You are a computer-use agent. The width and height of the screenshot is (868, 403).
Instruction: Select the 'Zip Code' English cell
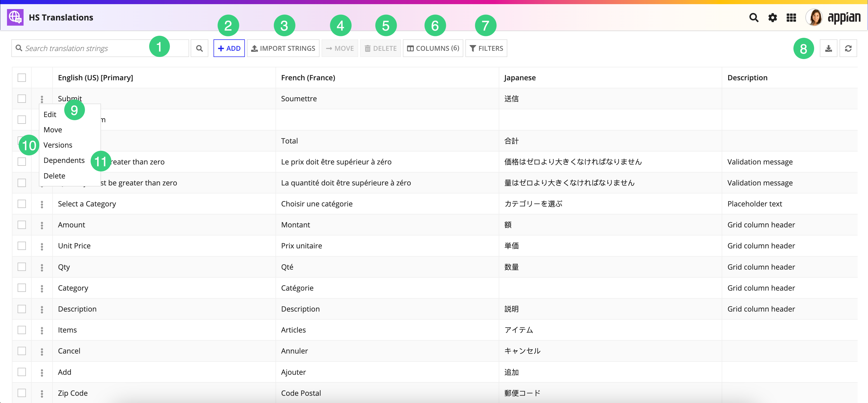pyautogui.click(x=164, y=393)
